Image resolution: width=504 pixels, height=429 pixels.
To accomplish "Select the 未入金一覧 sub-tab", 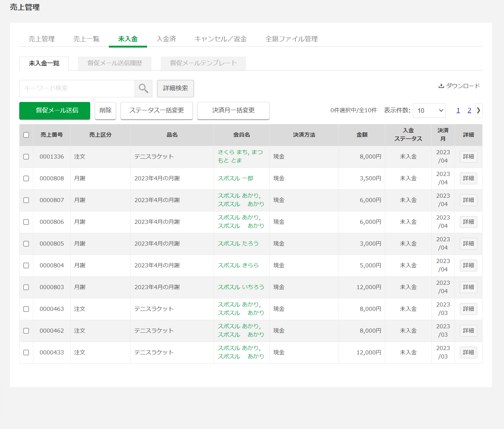I will point(44,63).
